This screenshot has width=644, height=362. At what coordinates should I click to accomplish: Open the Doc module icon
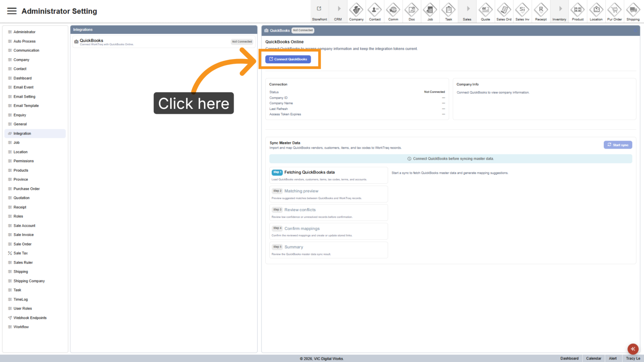pyautogui.click(x=412, y=11)
